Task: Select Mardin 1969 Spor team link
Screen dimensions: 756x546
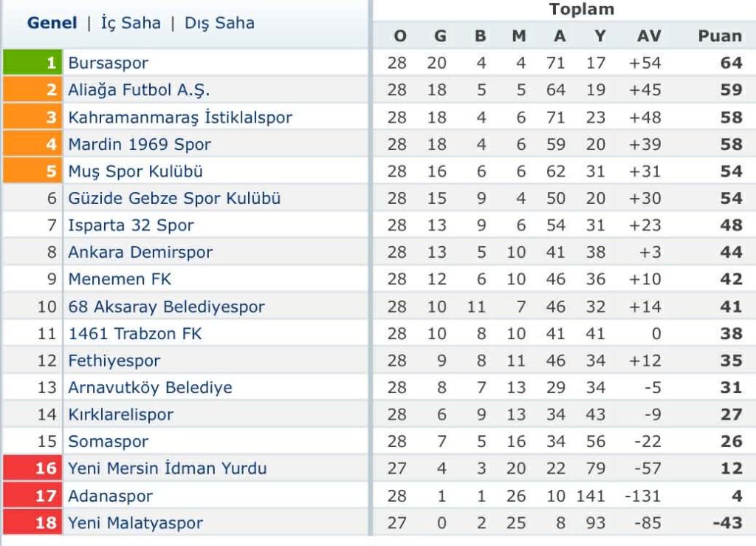Action: coord(140,144)
